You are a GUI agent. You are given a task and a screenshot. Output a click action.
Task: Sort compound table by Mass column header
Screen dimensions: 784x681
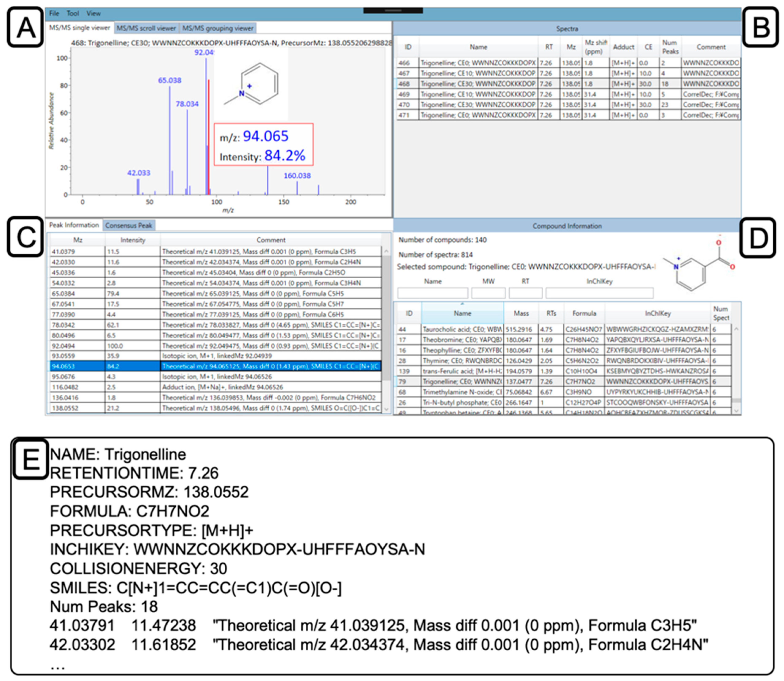click(x=521, y=313)
